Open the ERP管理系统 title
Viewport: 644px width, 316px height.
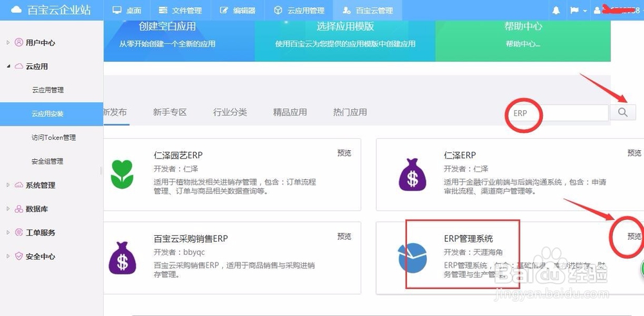click(468, 239)
